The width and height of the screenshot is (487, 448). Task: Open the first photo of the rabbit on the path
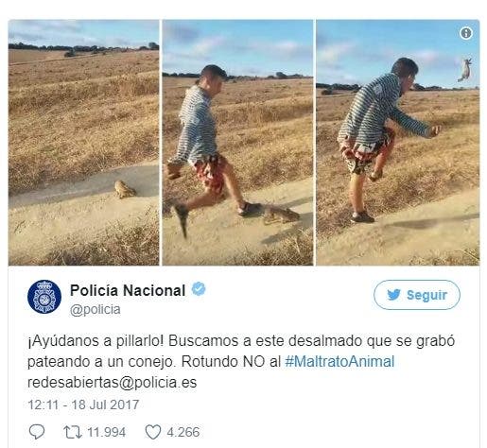(x=83, y=143)
